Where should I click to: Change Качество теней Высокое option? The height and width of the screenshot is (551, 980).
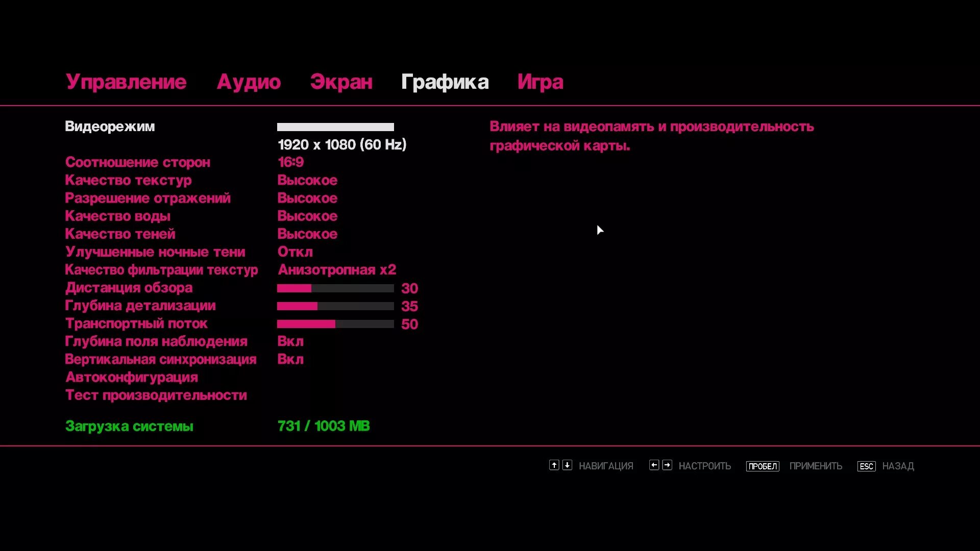point(307,234)
